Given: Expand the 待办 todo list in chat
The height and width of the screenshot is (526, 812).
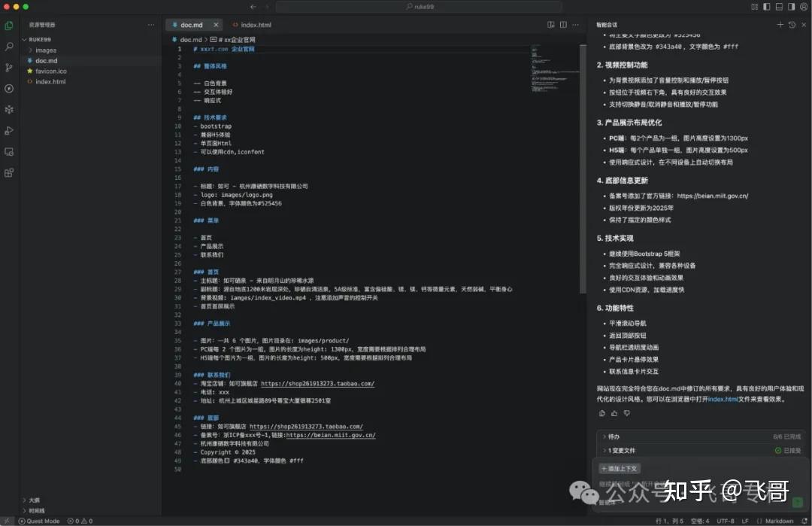Looking at the screenshot, I should (x=611, y=437).
